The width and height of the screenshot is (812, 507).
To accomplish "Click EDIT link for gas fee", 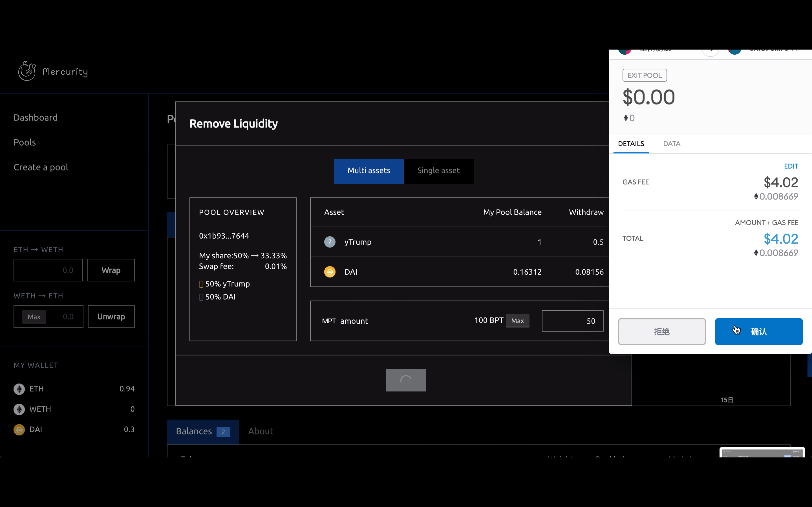I will 791,166.
